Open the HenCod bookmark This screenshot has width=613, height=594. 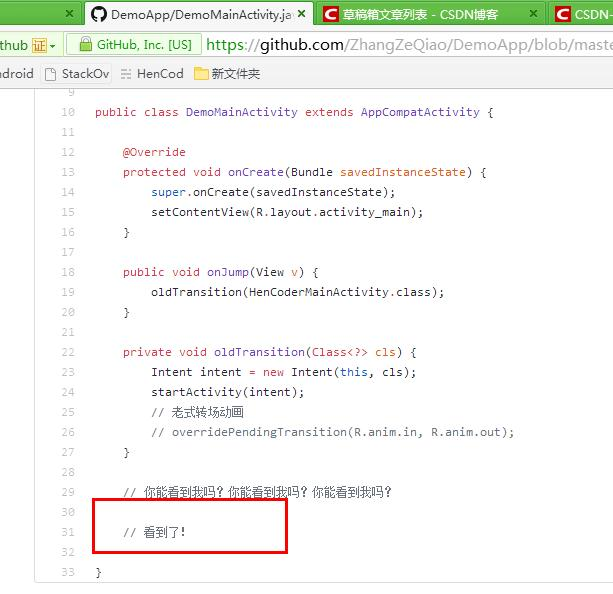152,74
